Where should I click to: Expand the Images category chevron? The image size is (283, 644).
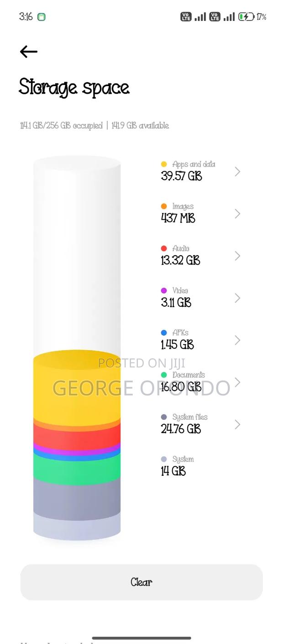pyautogui.click(x=237, y=214)
